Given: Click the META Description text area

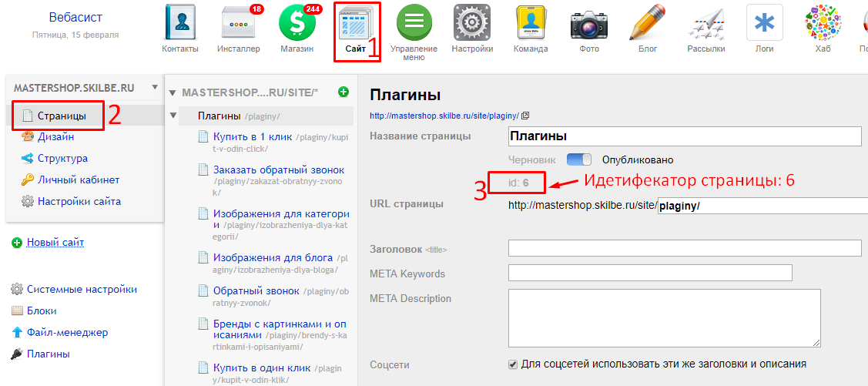Looking at the screenshot, I should click(664, 318).
